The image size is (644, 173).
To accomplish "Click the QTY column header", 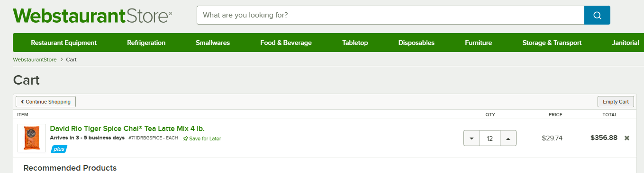I will (x=490, y=114).
